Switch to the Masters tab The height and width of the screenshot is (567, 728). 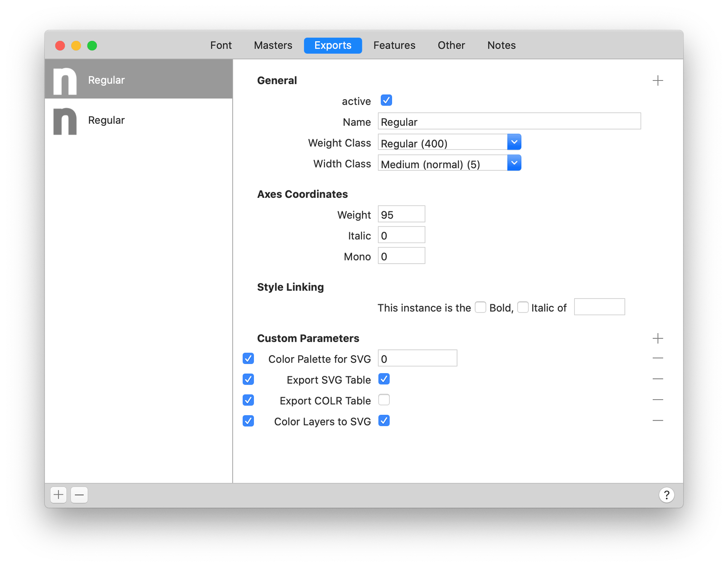pyautogui.click(x=273, y=45)
